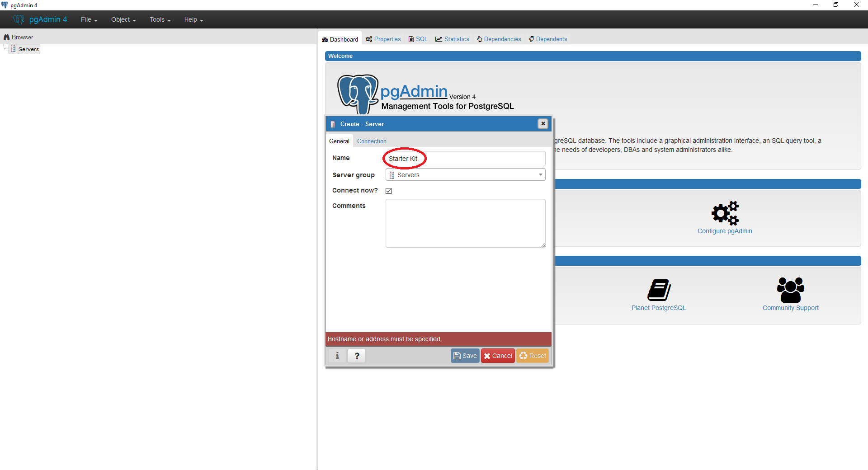Click the Comments text area
868x470 pixels.
click(465, 223)
